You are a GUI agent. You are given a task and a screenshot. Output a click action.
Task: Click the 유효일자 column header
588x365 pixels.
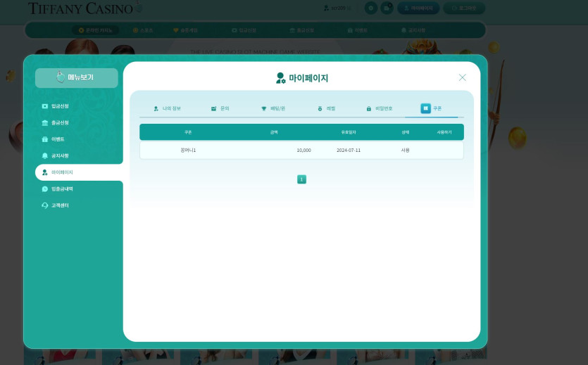click(x=349, y=132)
